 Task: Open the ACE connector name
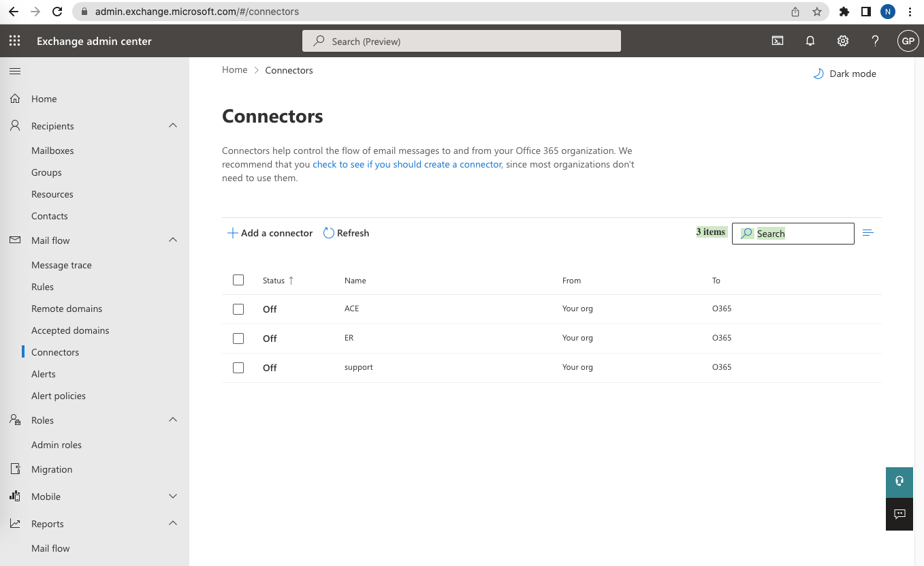point(351,309)
